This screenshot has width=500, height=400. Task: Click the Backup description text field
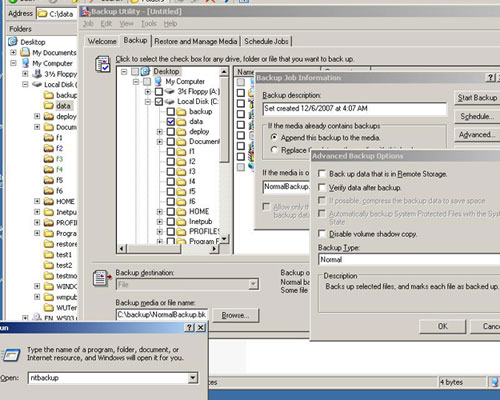[355, 109]
